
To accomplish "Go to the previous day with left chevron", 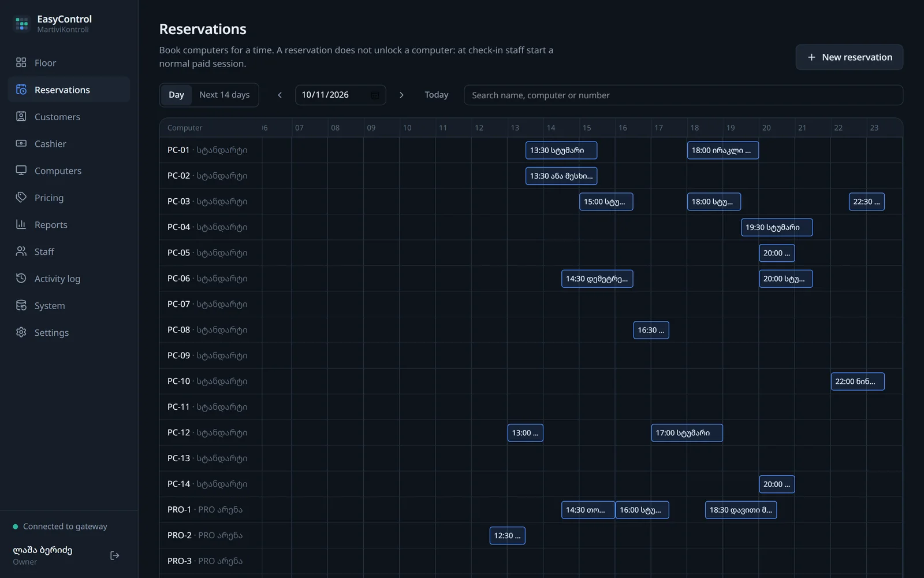I will (x=280, y=95).
